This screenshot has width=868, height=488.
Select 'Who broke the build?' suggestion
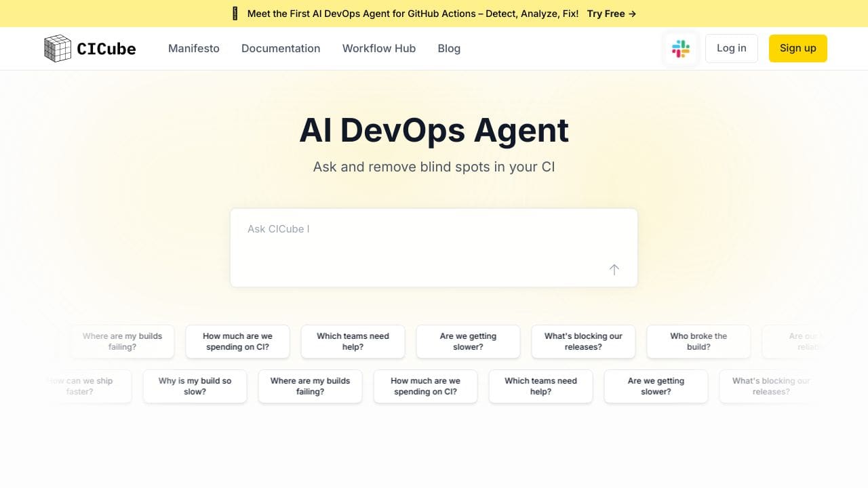(x=698, y=342)
